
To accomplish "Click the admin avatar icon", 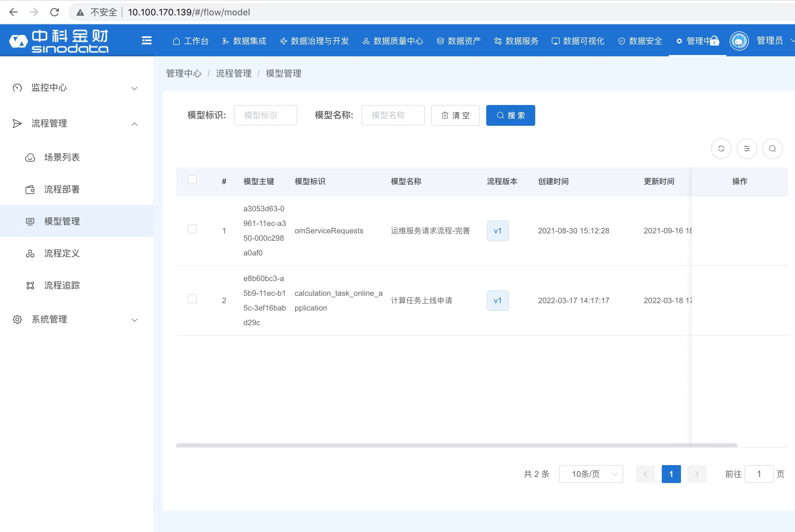I will (x=739, y=41).
